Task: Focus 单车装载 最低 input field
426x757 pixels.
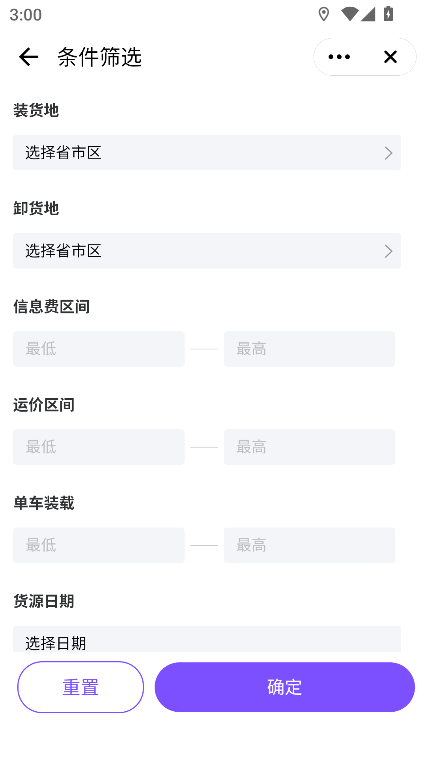Action: coord(99,545)
